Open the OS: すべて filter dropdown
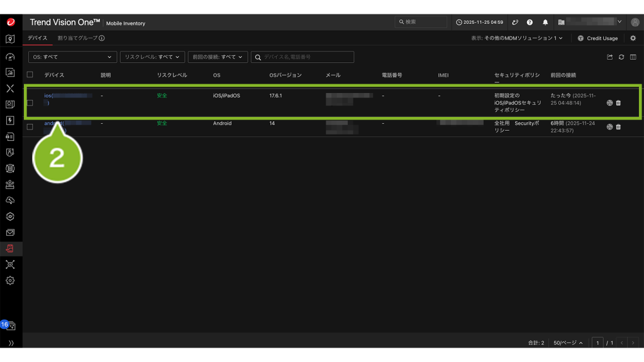Screen dimensions: 644x362 [x=72, y=57]
